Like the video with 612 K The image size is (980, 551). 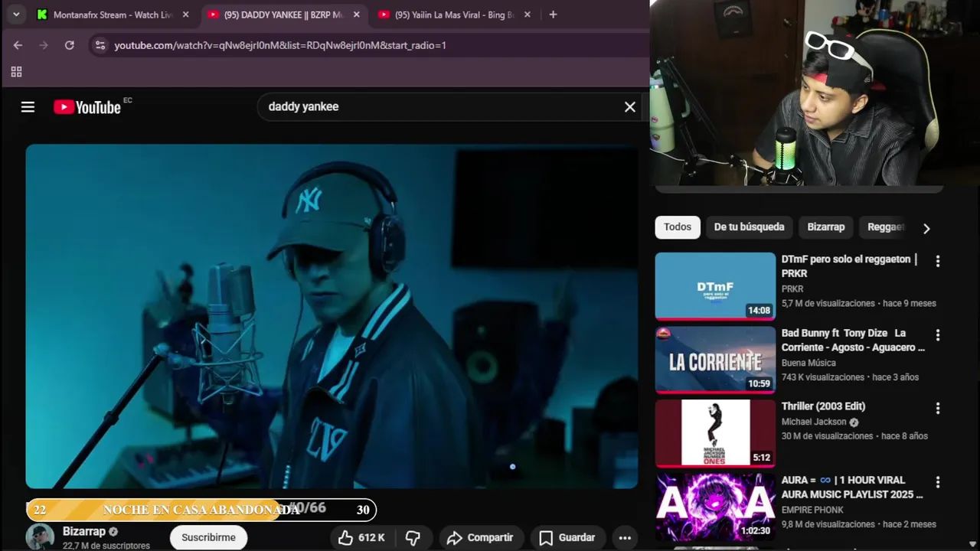pos(361,538)
